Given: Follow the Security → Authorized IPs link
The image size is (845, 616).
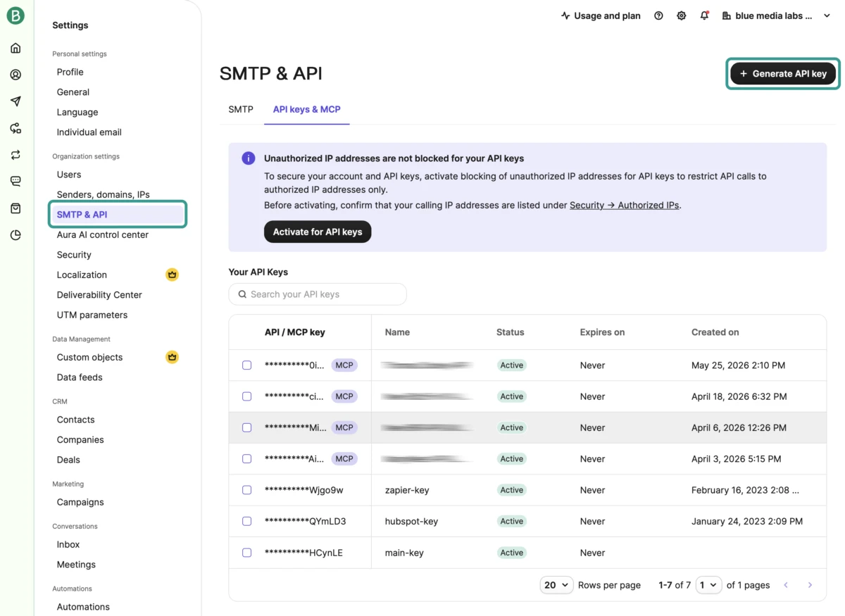Looking at the screenshot, I should [625, 205].
